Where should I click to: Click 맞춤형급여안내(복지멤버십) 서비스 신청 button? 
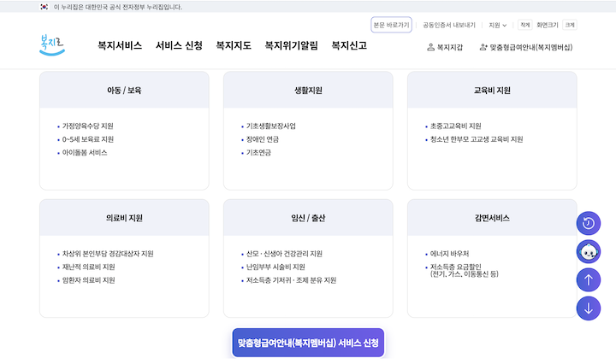click(x=308, y=343)
